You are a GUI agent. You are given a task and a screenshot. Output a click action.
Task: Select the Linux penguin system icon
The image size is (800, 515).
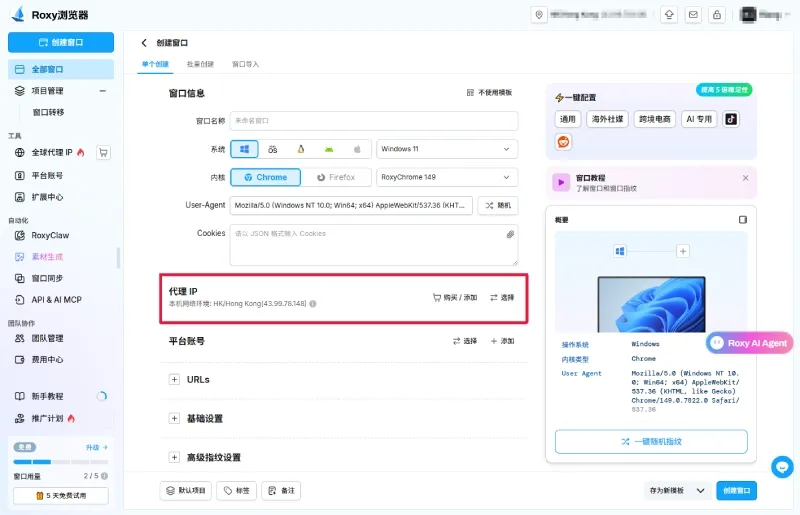click(301, 149)
